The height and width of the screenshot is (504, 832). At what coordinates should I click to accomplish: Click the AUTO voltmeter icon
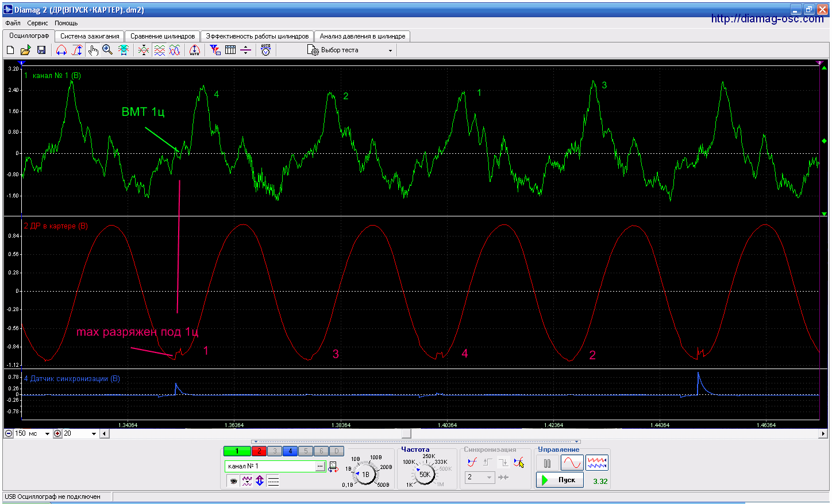(265, 50)
